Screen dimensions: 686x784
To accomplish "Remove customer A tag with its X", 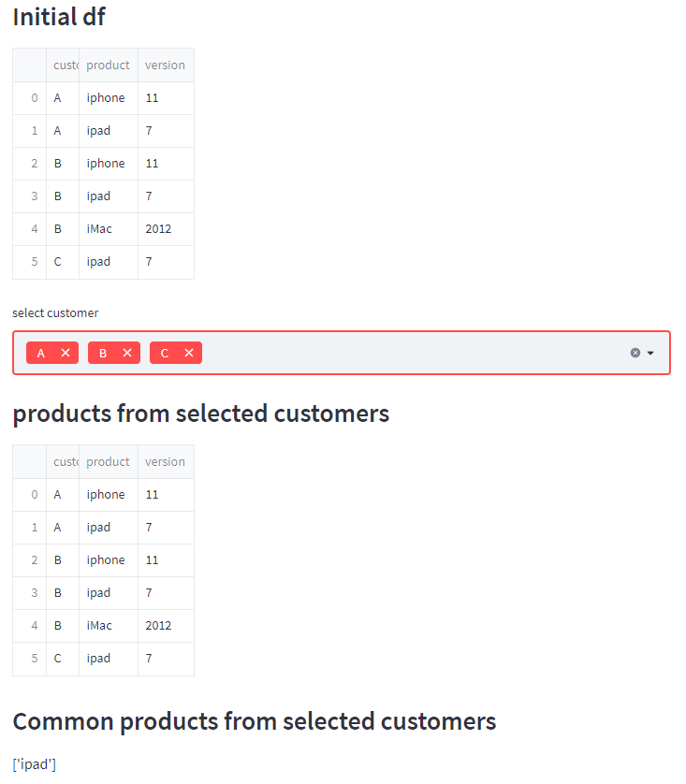I will coord(66,353).
